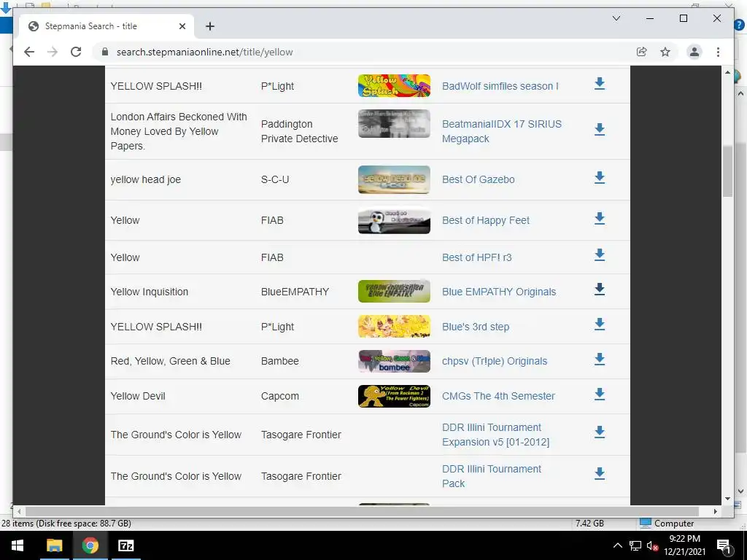Viewport: 747px width, 560px height.
Task: Click the song title Yellow Inquisition
Action: (x=149, y=292)
